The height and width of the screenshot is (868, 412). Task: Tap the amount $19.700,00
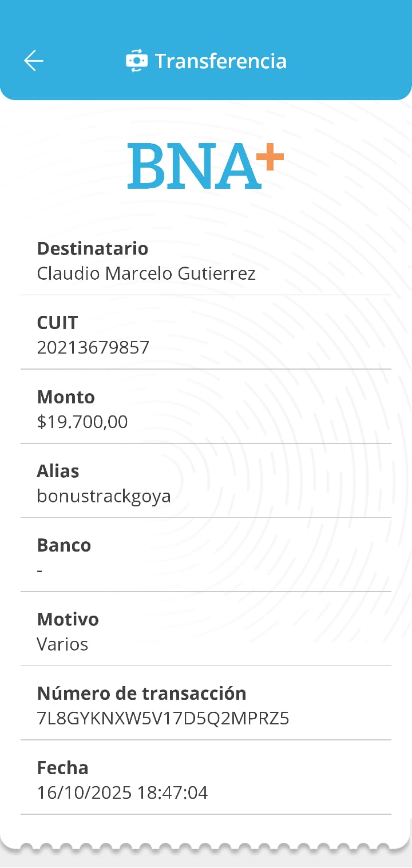82,422
